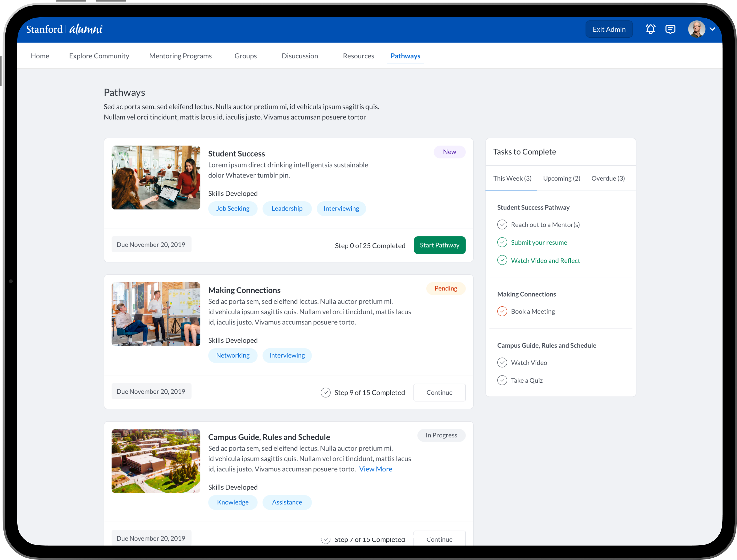The width and height of the screenshot is (737, 560).
Task: Click Exit Admin button
Action: pos(609,29)
